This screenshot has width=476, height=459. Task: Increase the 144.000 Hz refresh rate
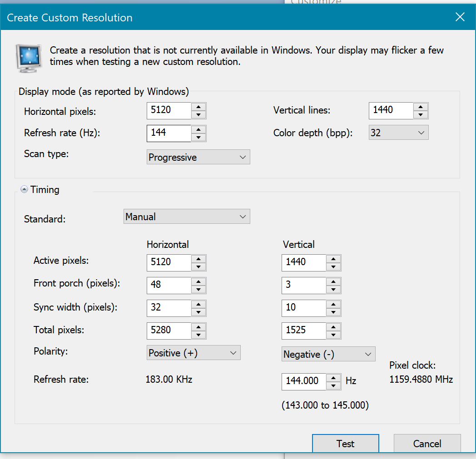click(333, 377)
